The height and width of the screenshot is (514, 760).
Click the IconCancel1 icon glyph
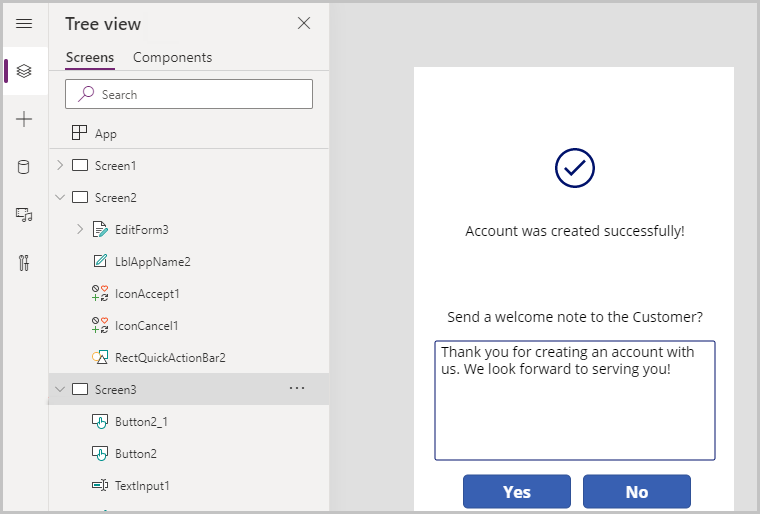(100, 325)
